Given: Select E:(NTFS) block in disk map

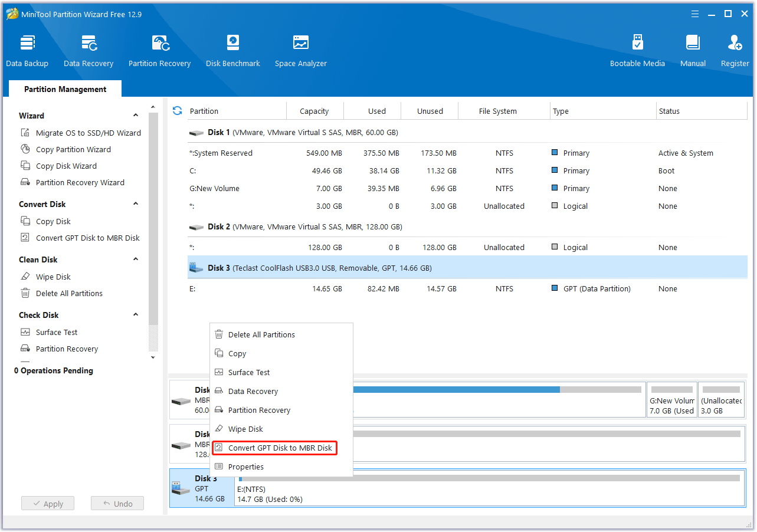Looking at the screenshot, I should 490,488.
